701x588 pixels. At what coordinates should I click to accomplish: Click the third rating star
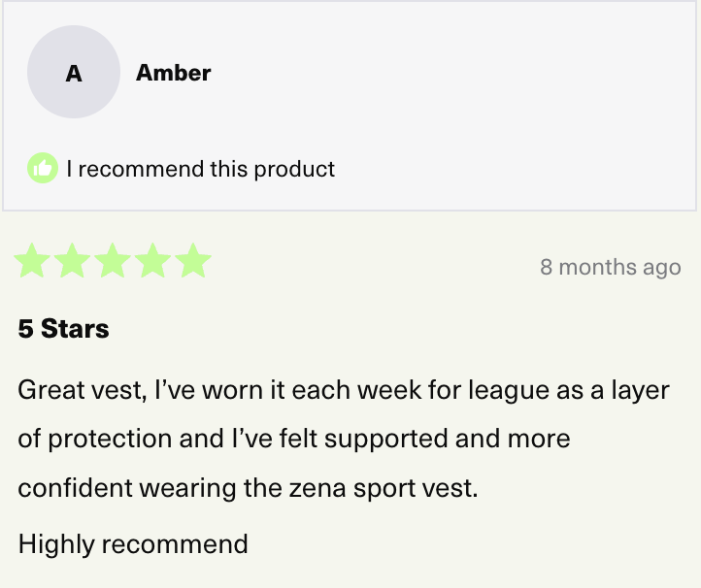click(x=113, y=261)
